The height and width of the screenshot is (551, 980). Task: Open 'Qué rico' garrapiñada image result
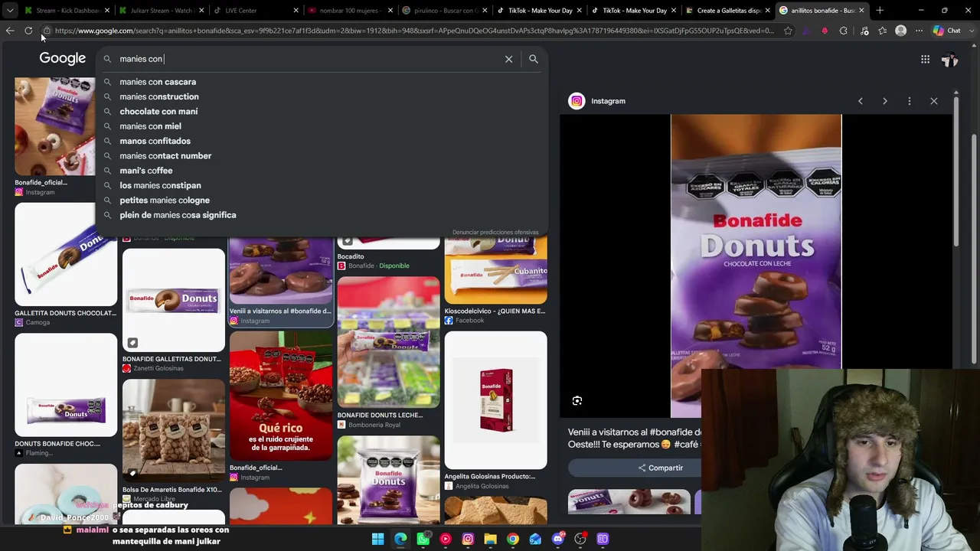click(281, 396)
